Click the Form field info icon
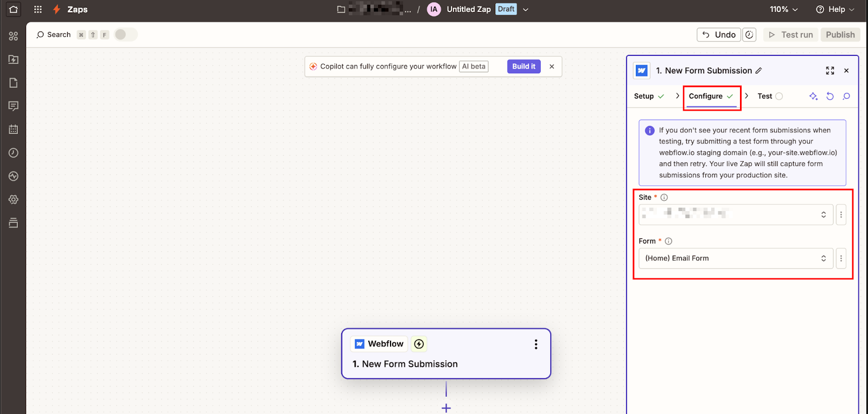This screenshot has height=414, width=868. point(668,241)
